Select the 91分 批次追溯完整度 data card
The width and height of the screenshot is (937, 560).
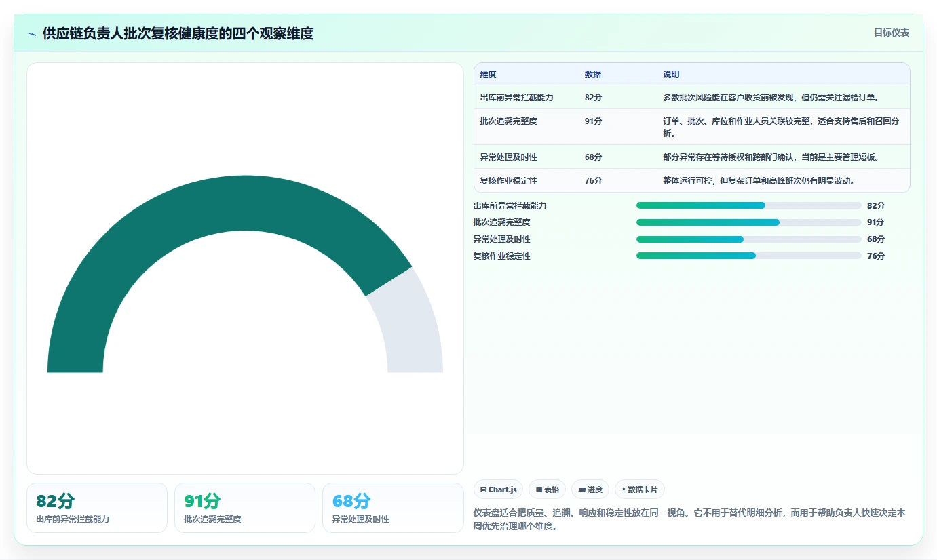pyautogui.click(x=245, y=508)
